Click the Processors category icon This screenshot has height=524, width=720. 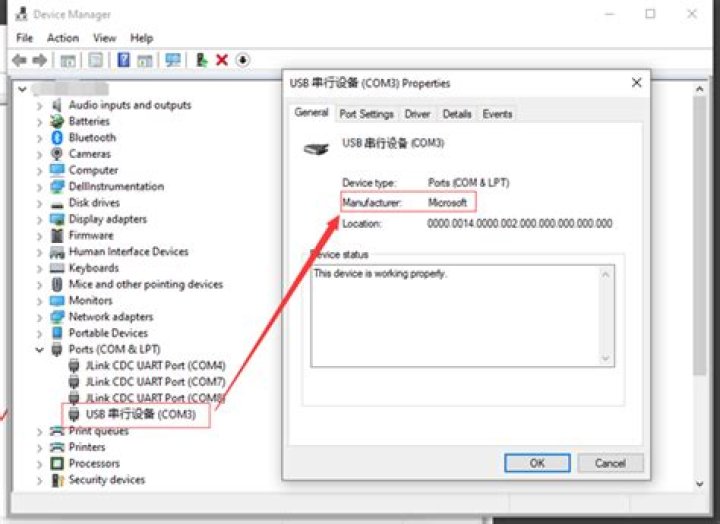pyautogui.click(x=57, y=463)
